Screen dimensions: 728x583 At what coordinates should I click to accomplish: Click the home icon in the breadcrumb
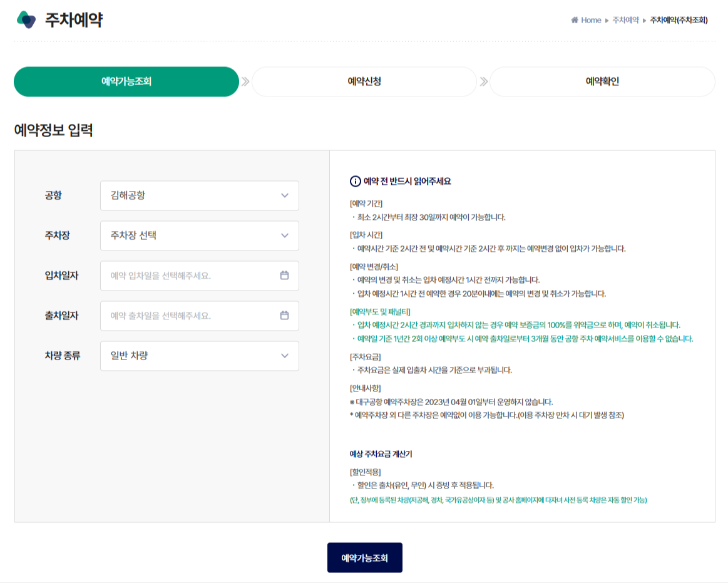tap(574, 20)
